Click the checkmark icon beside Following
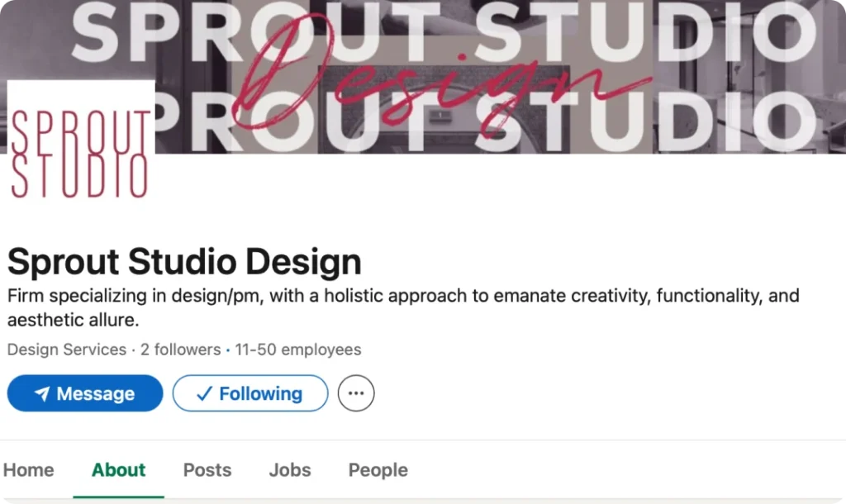Screen dimensions: 846x504 point(204,394)
